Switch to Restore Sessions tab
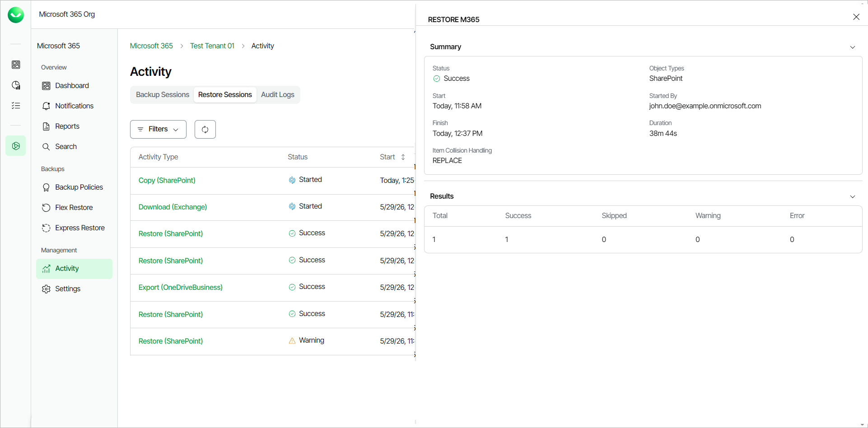Viewport: 868px width, 428px height. click(225, 95)
